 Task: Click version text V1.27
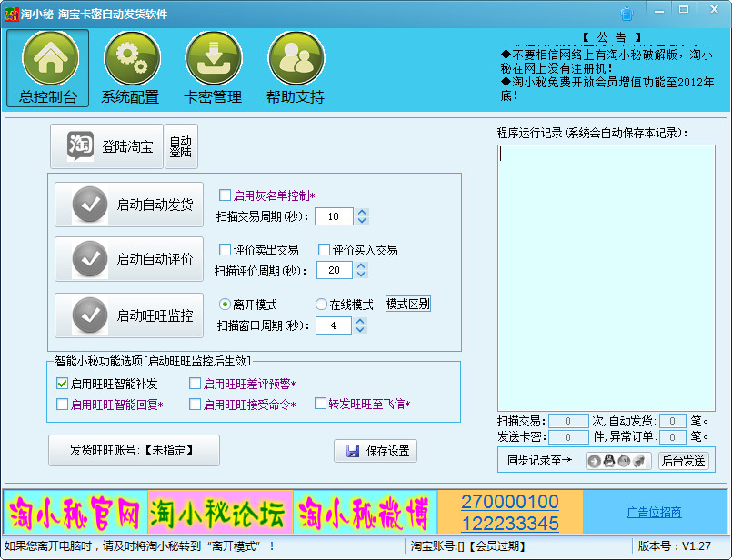(x=675, y=546)
